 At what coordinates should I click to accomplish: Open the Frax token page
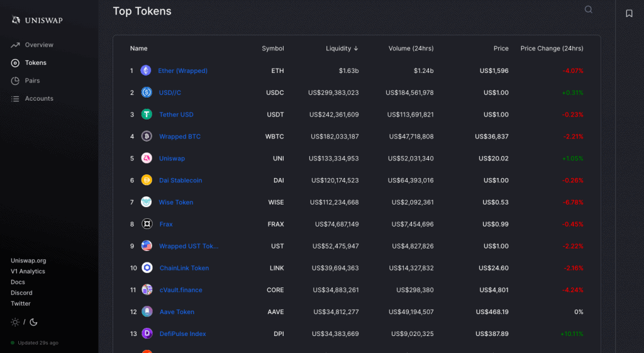coord(166,224)
